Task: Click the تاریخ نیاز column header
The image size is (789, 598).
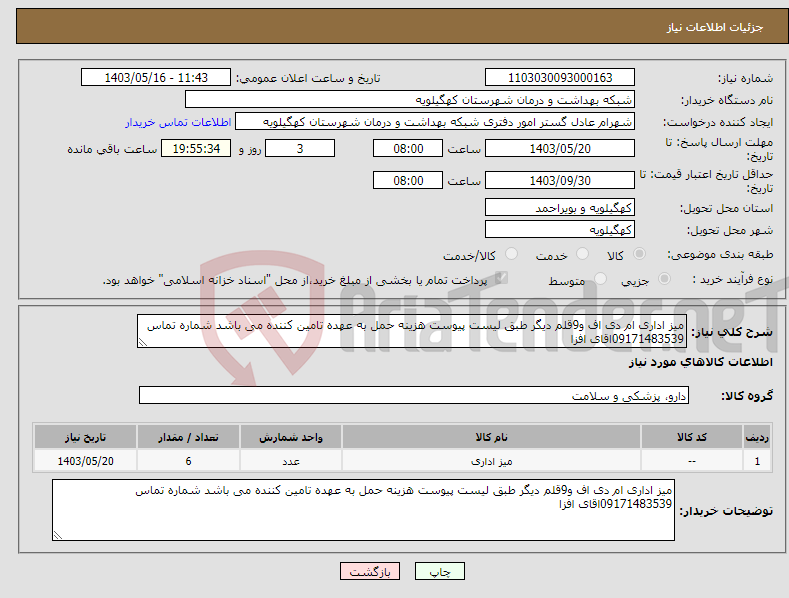Action: tap(86, 437)
